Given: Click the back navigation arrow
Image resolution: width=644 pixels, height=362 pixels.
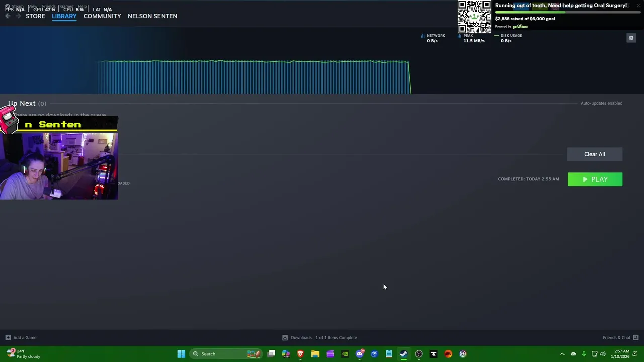Looking at the screenshot, I should 8,16.
